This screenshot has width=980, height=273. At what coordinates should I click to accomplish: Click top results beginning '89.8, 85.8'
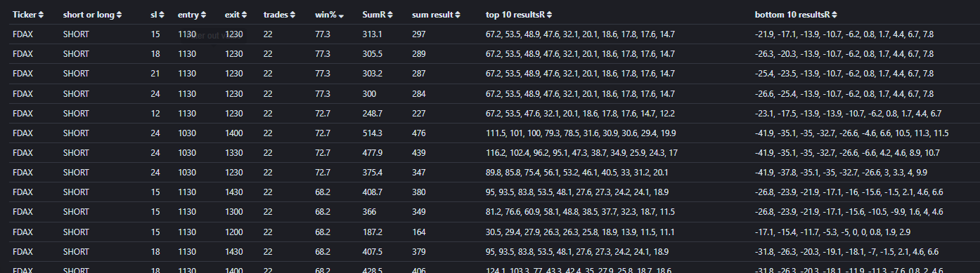pyautogui.click(x=577, y=172)
